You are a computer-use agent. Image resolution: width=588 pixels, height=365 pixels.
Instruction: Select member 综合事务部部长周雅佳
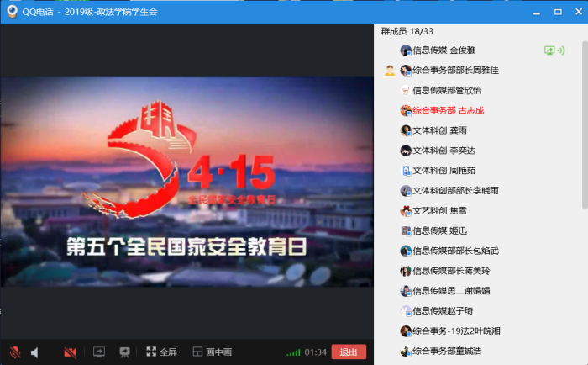(455, 70)
